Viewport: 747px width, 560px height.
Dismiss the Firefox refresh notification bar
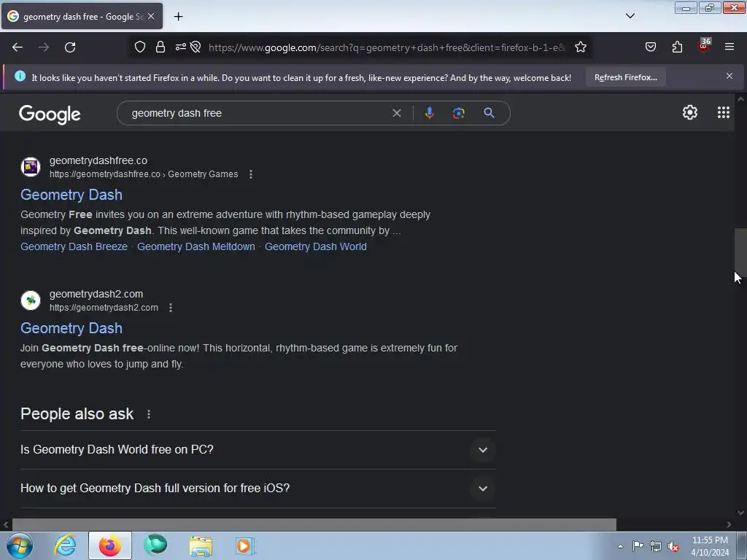pyautogui.click(x=729, y=76)
